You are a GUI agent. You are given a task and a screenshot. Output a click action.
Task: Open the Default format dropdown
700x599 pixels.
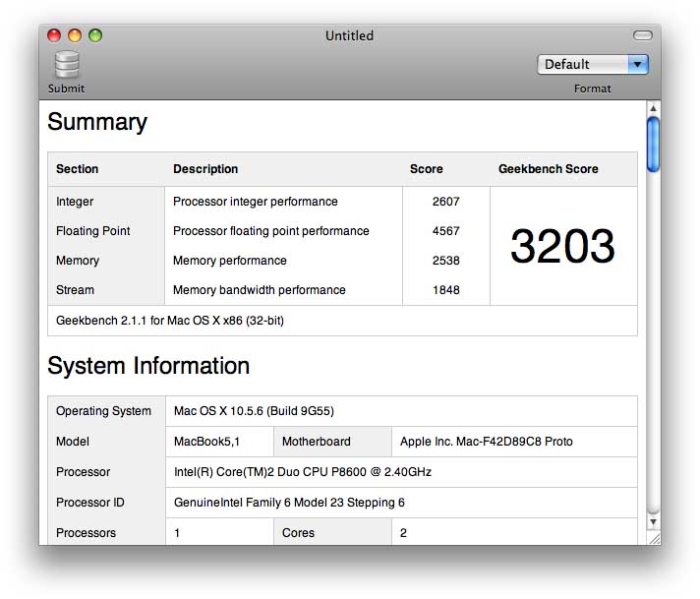(593, 64)
